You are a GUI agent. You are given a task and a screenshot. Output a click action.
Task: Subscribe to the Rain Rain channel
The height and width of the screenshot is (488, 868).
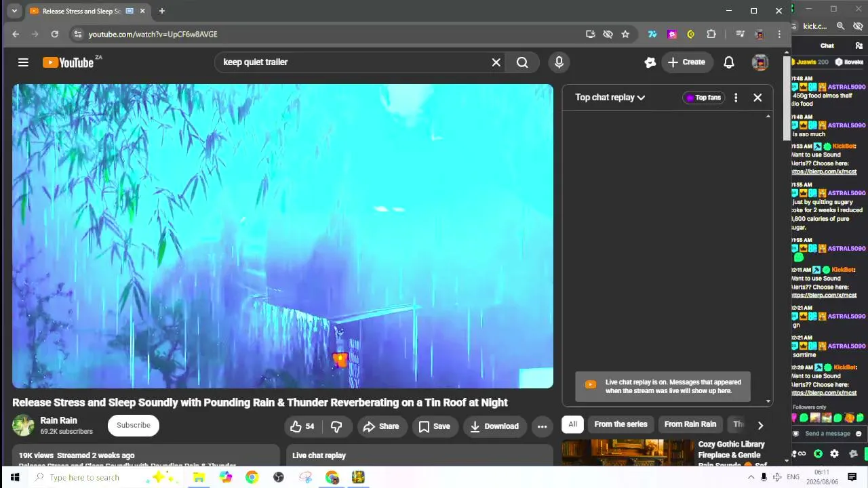(x=134, y=426)
